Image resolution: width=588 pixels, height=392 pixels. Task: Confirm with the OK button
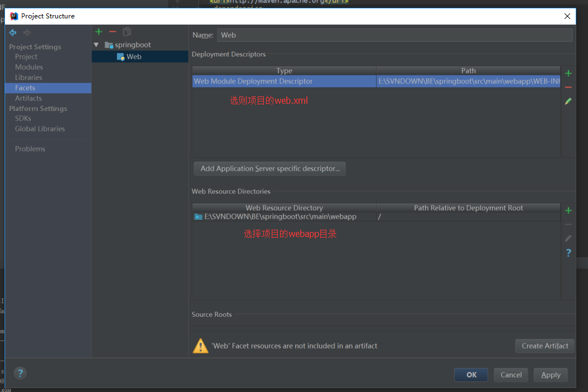click(471, 375)
